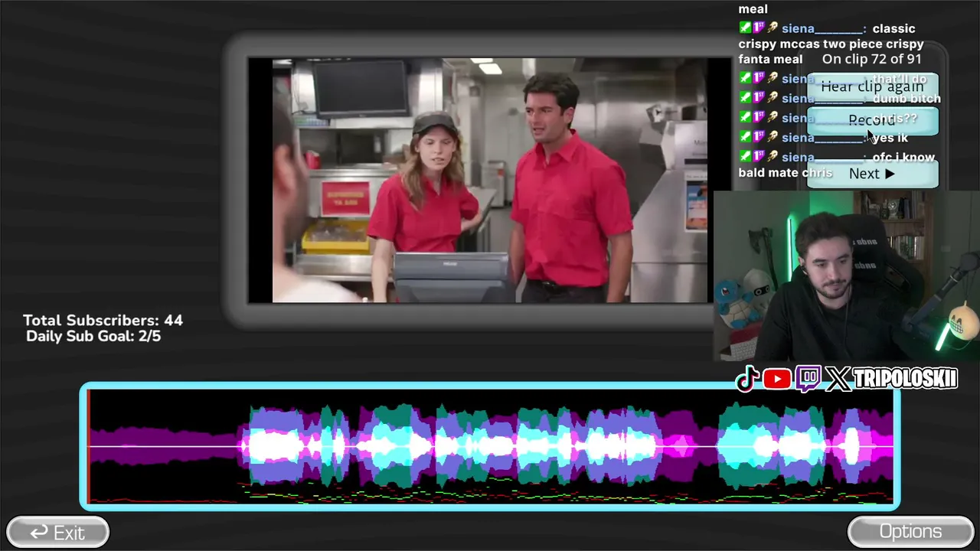
Task: Replay audio with Hear clip again
Action: coord(873,86)
